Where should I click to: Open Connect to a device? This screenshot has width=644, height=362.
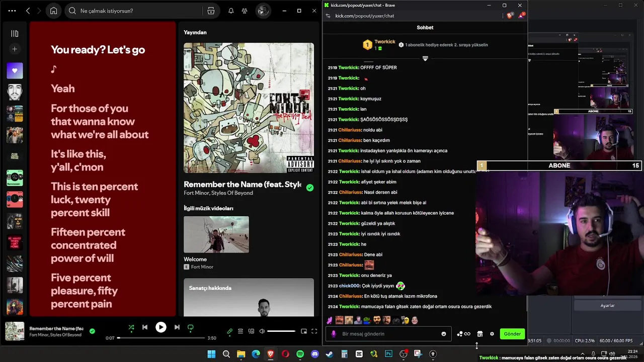[x=251, y=331]
